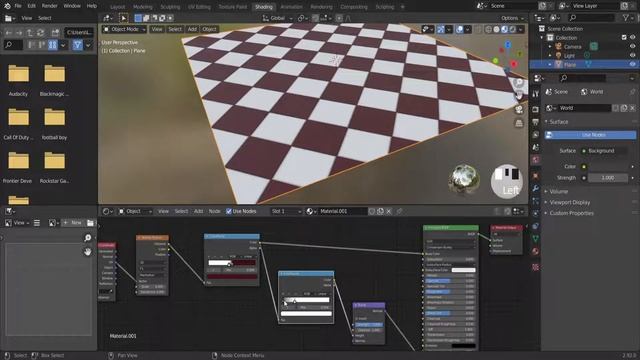Open Rockstar Games folder

[x=54, y=167]
